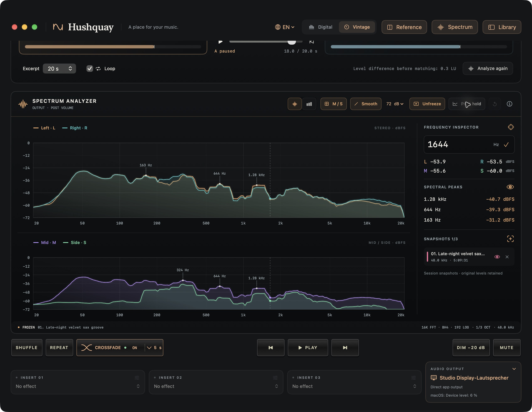The width and height of the screenshot is (532, 412).
Task: Hide the Late-night velvet sax snapshot overlay
Action: (x=497, y=257)
